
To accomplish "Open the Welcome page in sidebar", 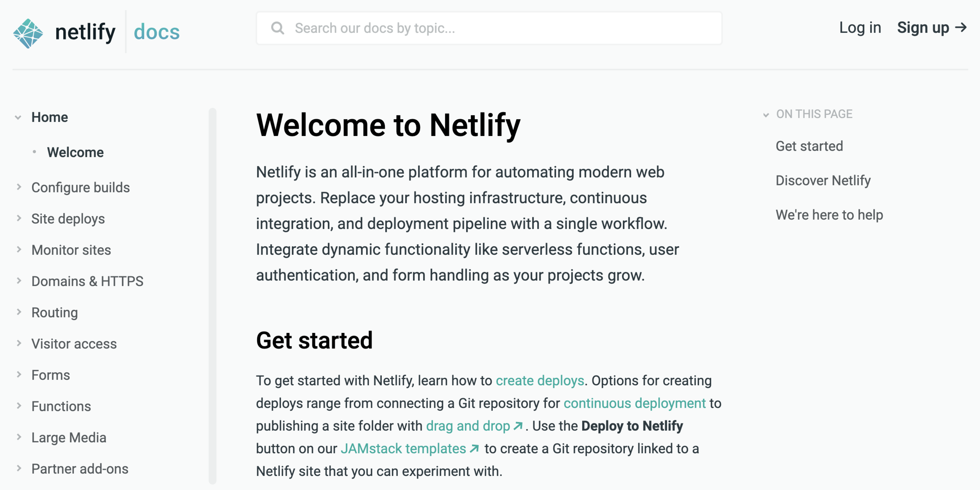I will click(x=75, y=152).
